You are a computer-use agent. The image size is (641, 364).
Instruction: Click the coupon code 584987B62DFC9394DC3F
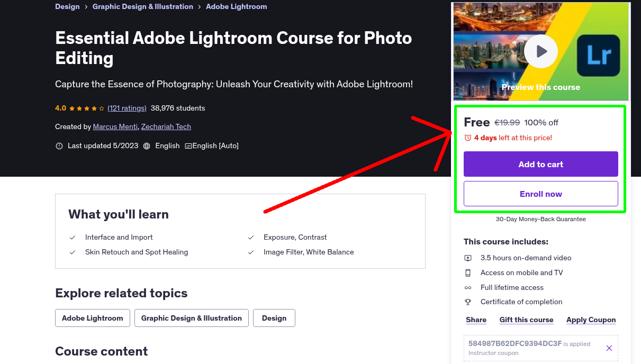[x=515, y=343]
